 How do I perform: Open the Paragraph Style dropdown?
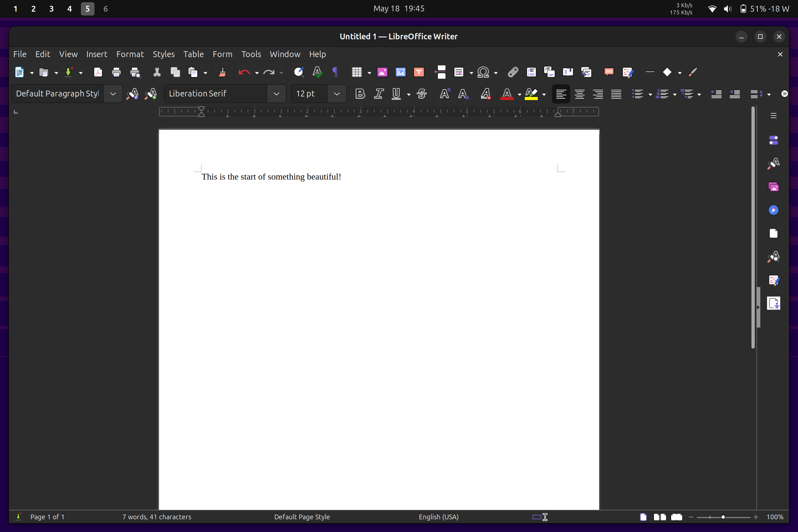(113, 94)
